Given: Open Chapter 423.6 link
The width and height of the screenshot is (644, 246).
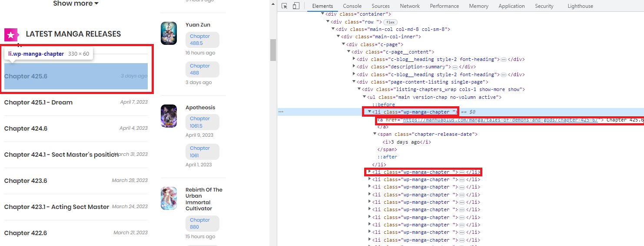Looking at the screenshot, I should [x=26, y=181].
